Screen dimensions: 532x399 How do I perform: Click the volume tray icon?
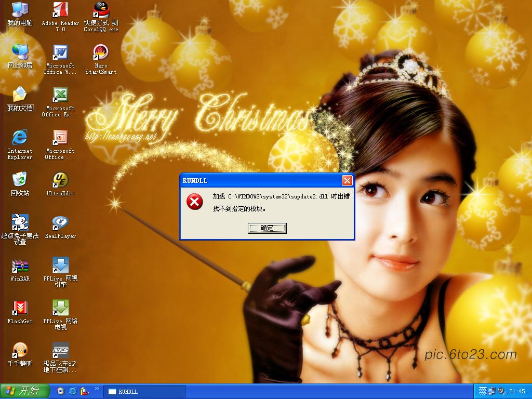pos(501,391)
